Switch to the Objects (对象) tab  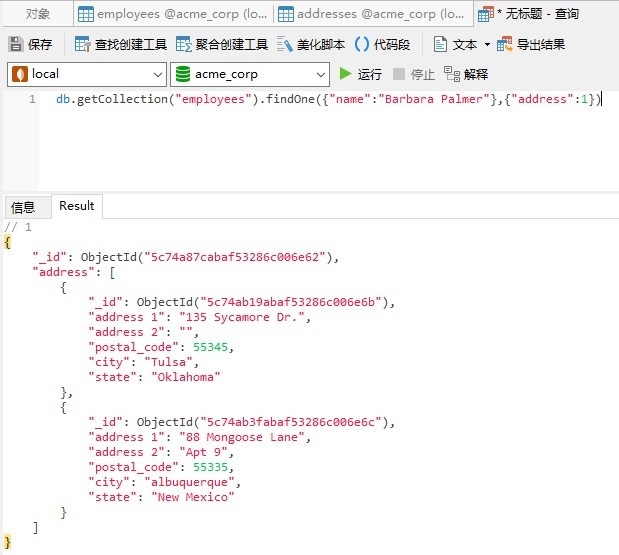tap(38, 14)
